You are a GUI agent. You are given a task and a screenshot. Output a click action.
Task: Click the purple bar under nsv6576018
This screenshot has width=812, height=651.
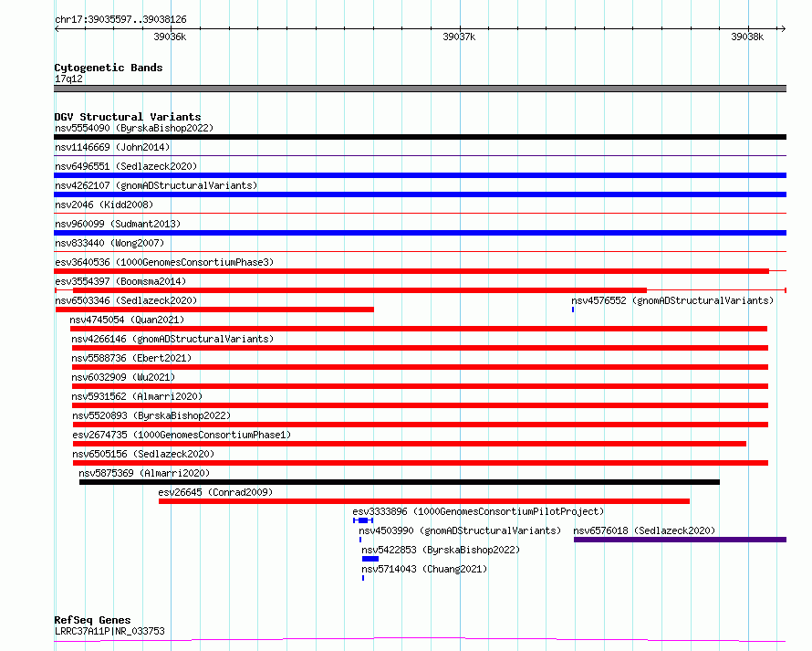pyautogui.click(x=680, y=540)
